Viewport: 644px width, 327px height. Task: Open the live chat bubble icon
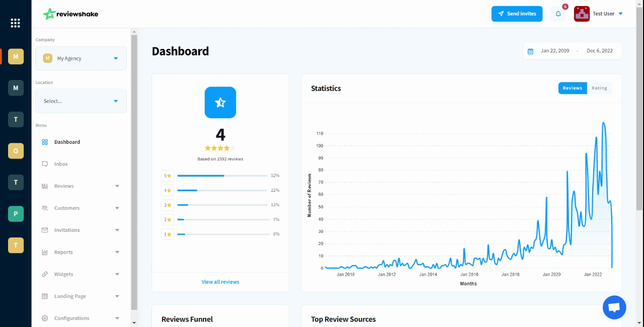pos(614,307)
